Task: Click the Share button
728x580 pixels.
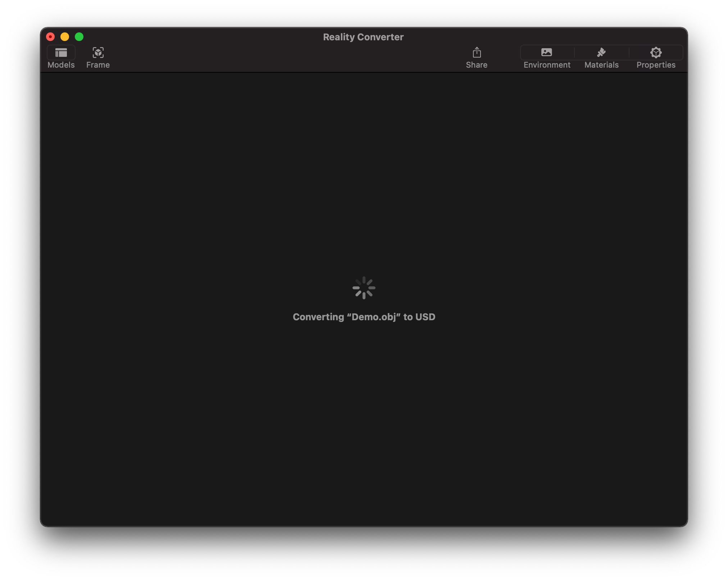Action: pos(477,57)
